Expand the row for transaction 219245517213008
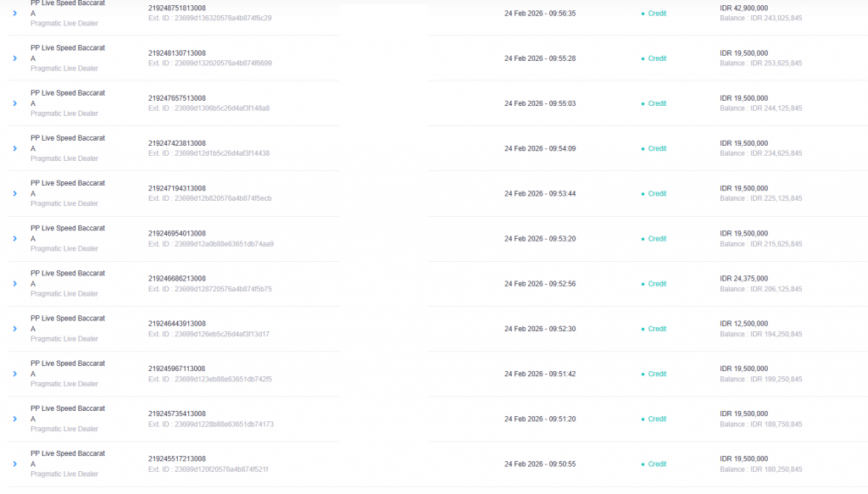 (x=14, y=464)
